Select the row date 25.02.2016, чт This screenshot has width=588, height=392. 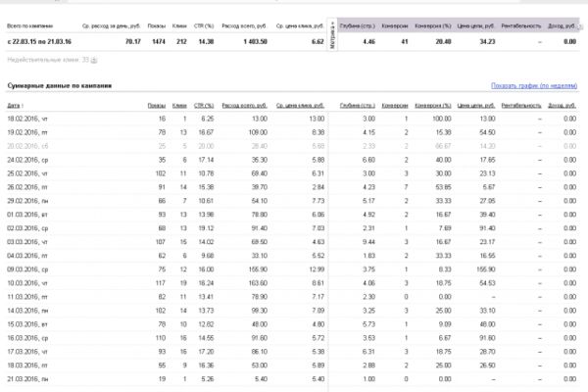coord(27,173)
